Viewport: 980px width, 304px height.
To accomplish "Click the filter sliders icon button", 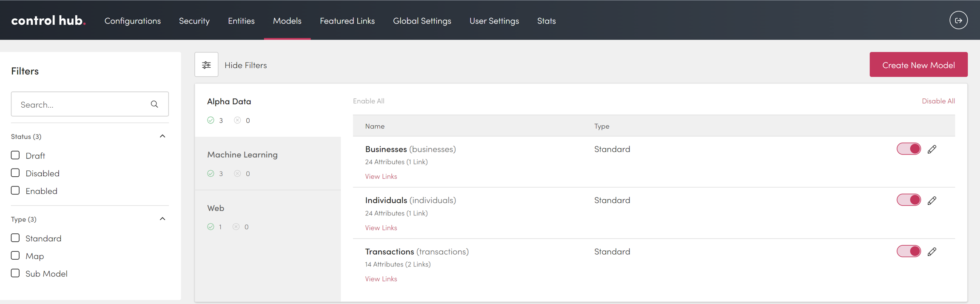I will [x=206, y=65].
